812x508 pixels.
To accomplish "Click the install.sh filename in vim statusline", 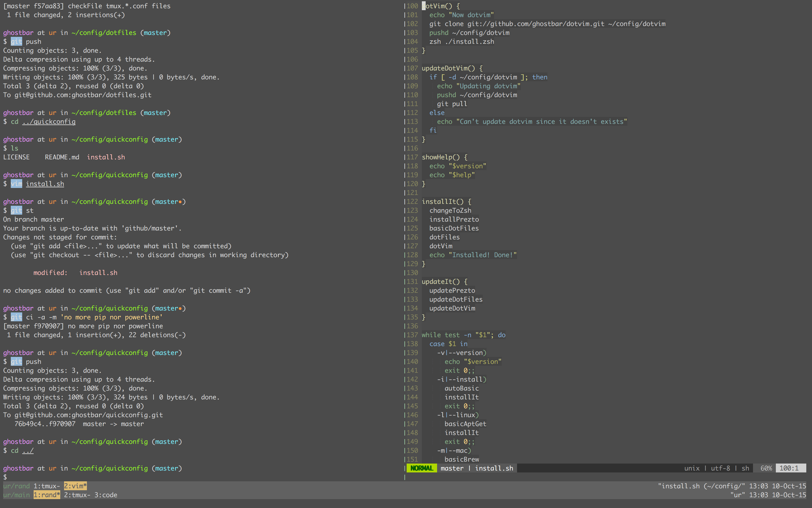I will (x=494, y=468).
